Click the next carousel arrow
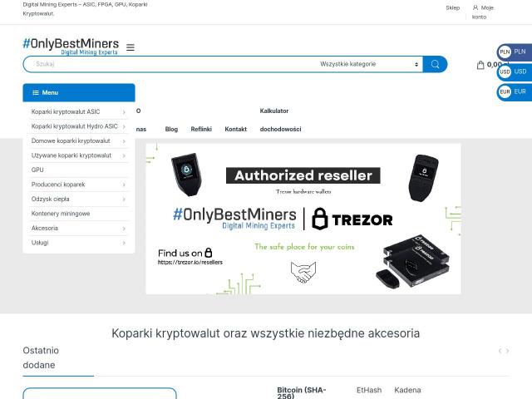Viewport: 532px width, 399px height. click(x=507, y=351)
